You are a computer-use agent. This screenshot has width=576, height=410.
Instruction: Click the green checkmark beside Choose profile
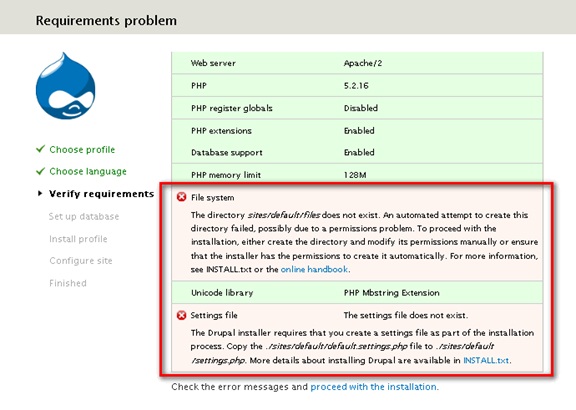pyautogui.click(x=40, y=149)
